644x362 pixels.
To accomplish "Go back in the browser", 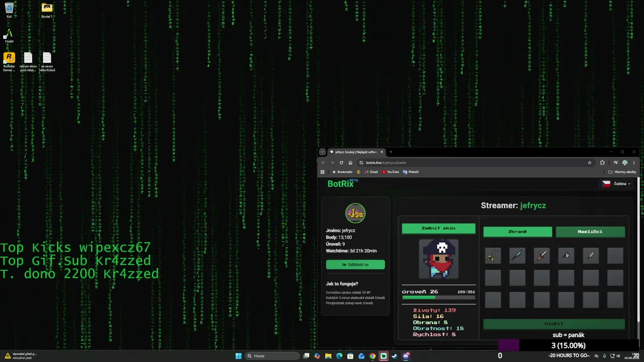I will click(324, 163).
